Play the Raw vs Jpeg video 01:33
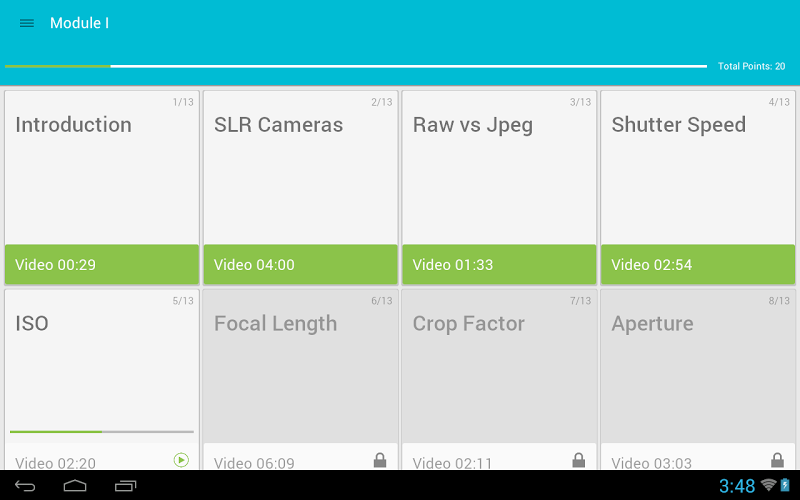This screenshot has width=800, height=500. [x=499, y=265]
